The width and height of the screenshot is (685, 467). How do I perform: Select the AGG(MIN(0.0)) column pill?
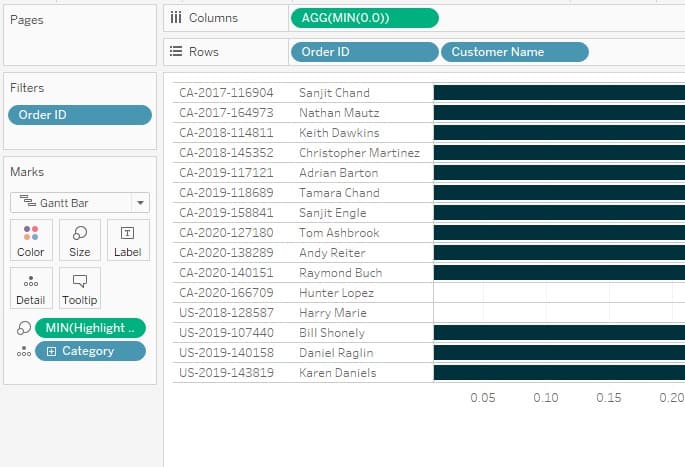coord(365,18)
